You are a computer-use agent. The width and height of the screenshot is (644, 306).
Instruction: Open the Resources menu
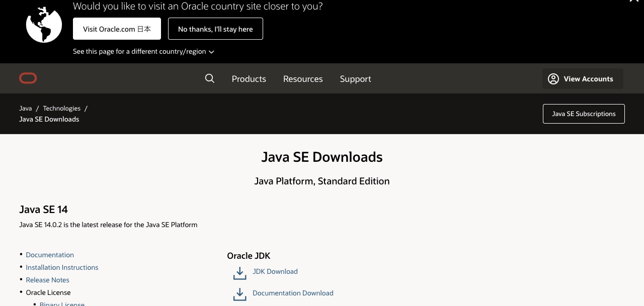pos(303,79)
